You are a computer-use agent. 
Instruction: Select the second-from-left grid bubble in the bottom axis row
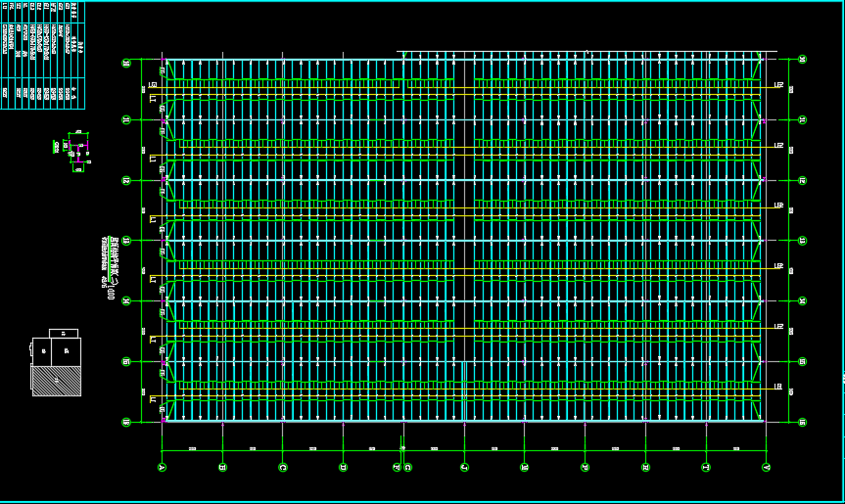point(223,467)
